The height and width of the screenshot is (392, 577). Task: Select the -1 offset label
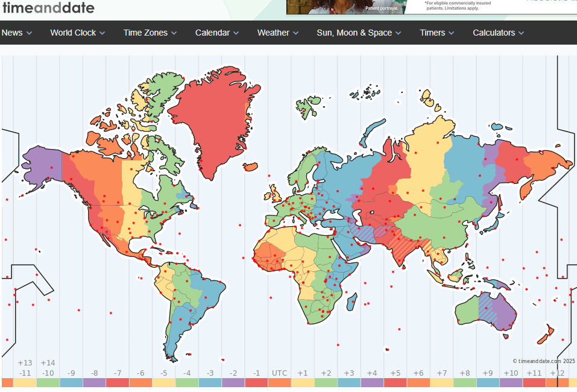pyautogui.click(x=256, y=373)
